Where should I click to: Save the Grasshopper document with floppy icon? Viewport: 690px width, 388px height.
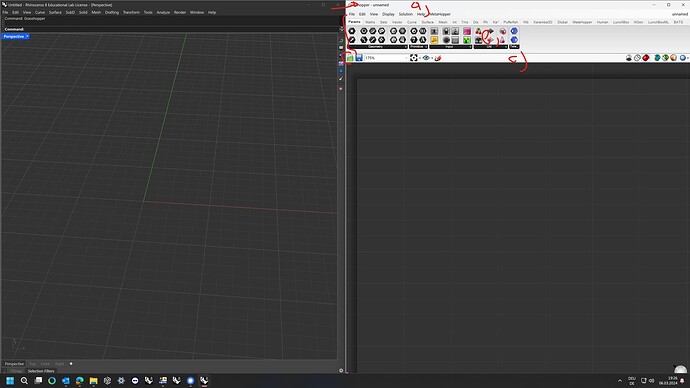coord(359,58)
